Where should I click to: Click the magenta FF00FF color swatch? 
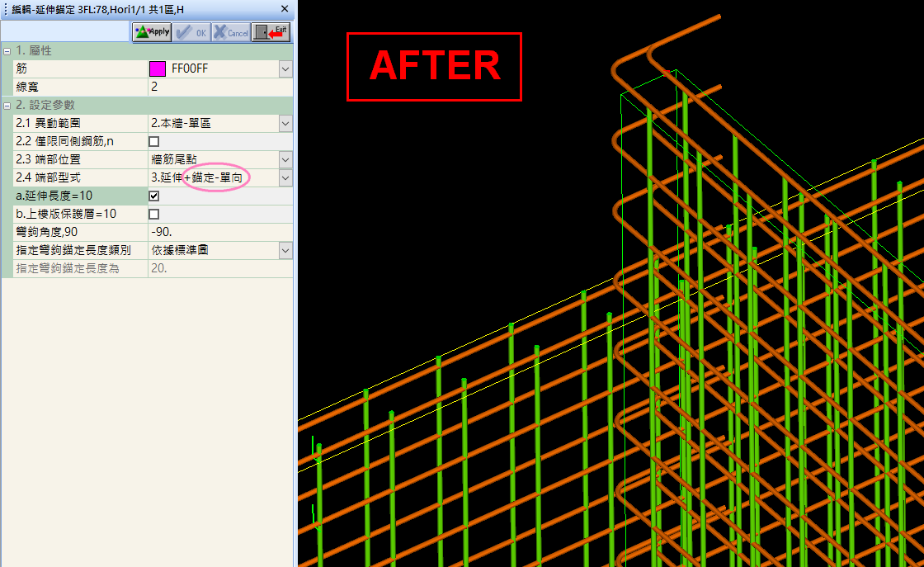pyautogui.click(x=158, y=69)
